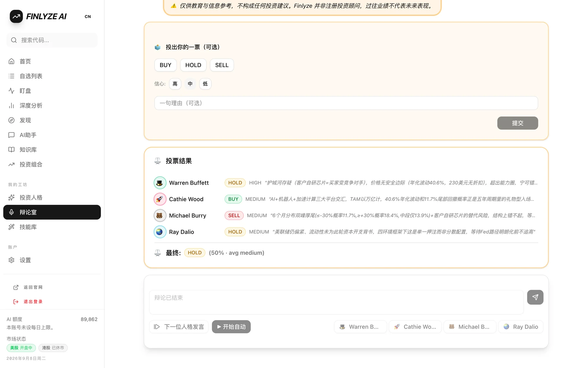Set confidence to 低
Screen dimensions: 588x368
205,84
